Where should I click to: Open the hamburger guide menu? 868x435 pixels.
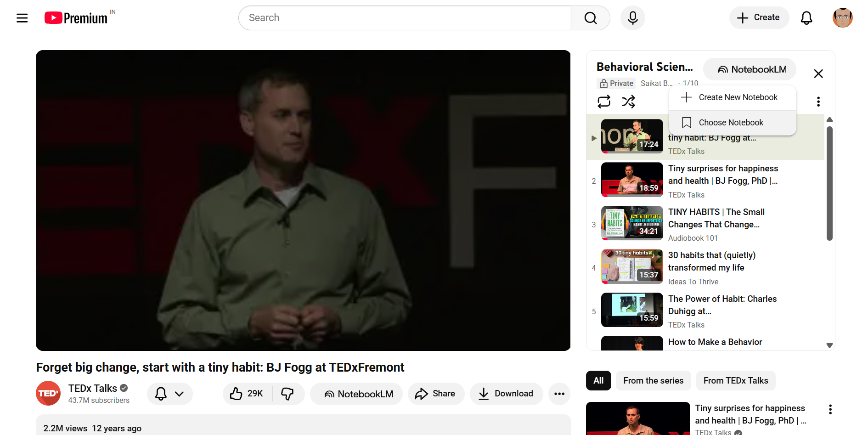[22, 18]
